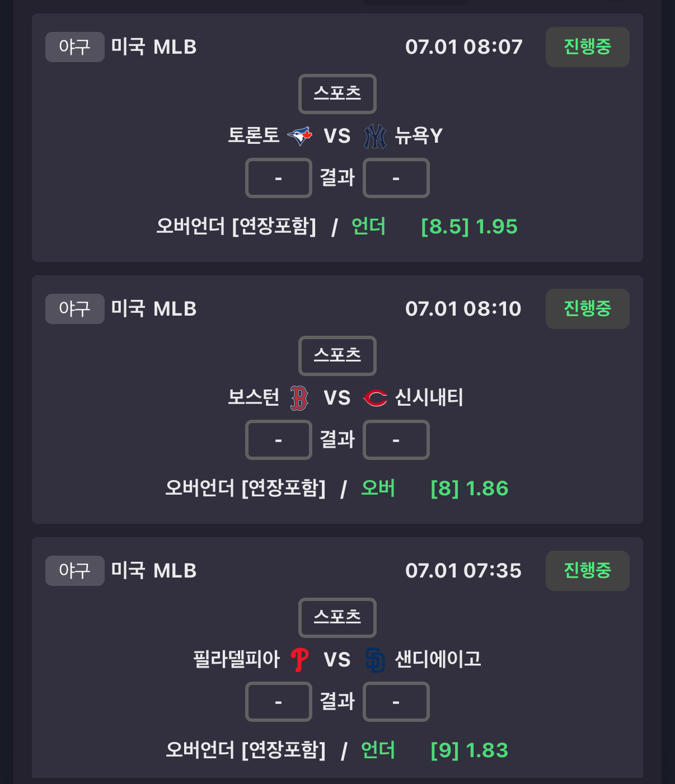This screenshot has width=675, height=784.
Task: Click the Cincinnati Reds logo
Action: [x=375, y=398]
